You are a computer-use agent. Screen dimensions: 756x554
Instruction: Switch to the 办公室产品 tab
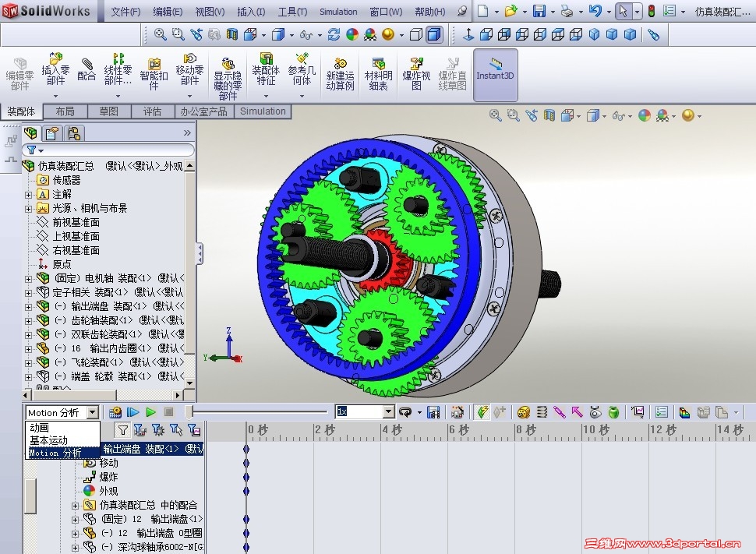pos(204,111)
